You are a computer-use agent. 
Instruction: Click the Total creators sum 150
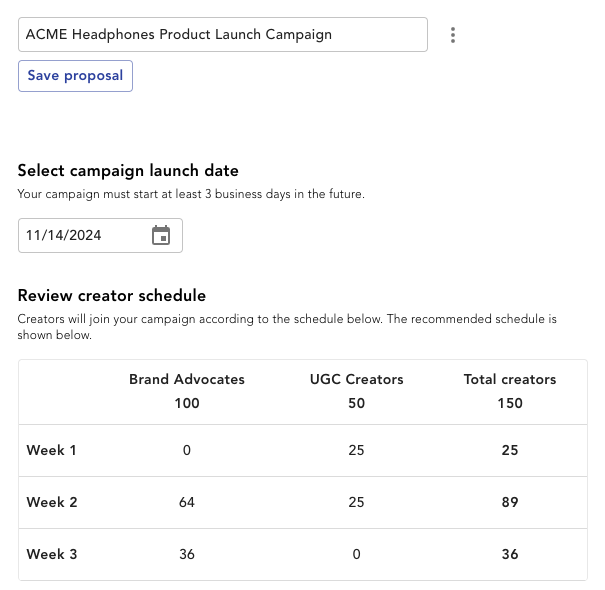[x=510, y=403]
